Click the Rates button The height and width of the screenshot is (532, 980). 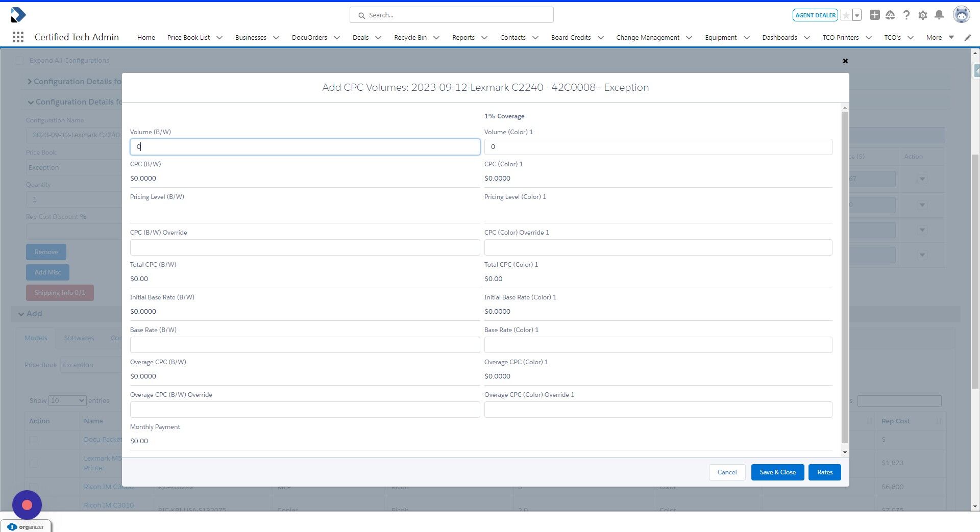(824, 472)
